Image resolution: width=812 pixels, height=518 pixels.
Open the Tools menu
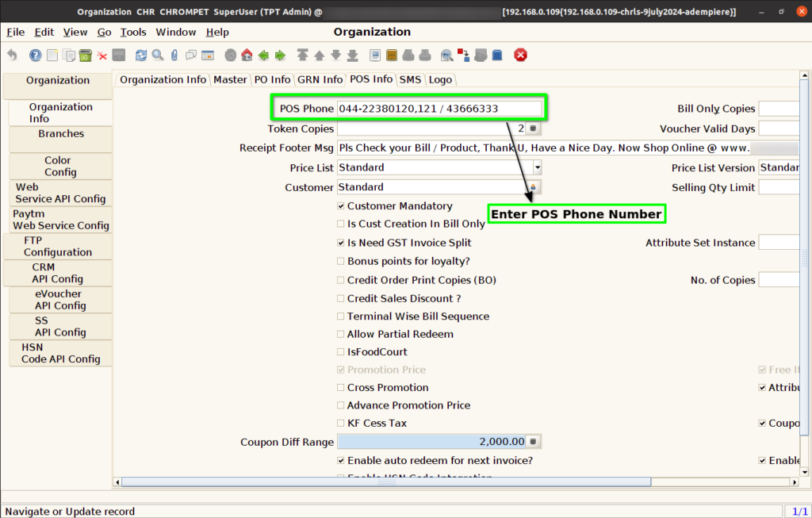click(x=133, y=32)
